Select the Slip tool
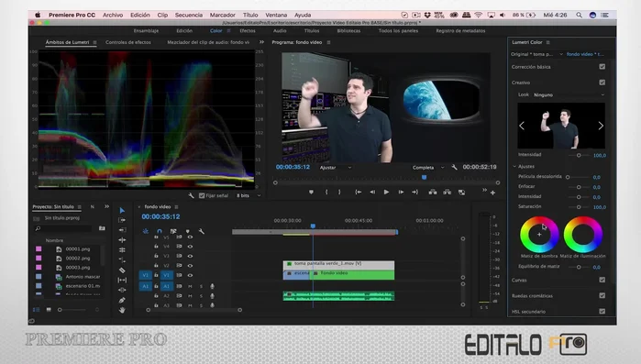Image resolution: width=641 pixels, height=364 pixels. (122, 281)
